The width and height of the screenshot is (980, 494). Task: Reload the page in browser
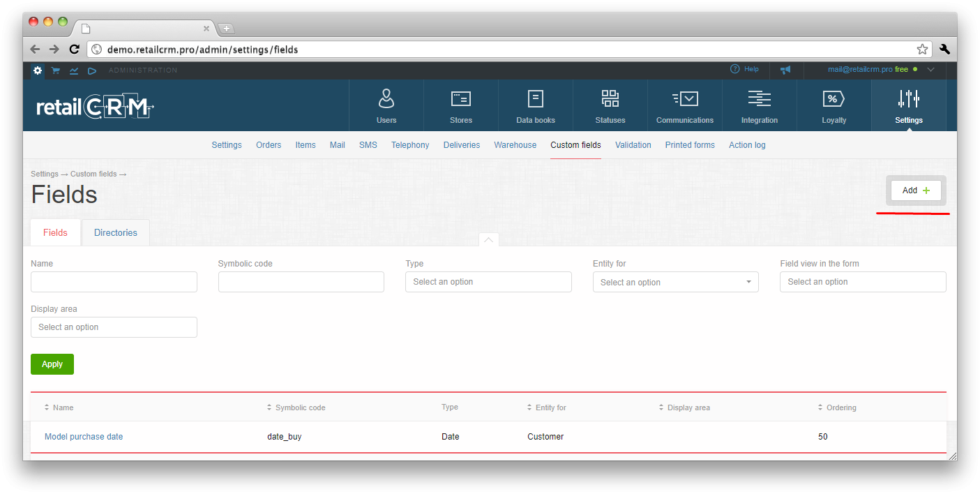click(x=74, y=50)
